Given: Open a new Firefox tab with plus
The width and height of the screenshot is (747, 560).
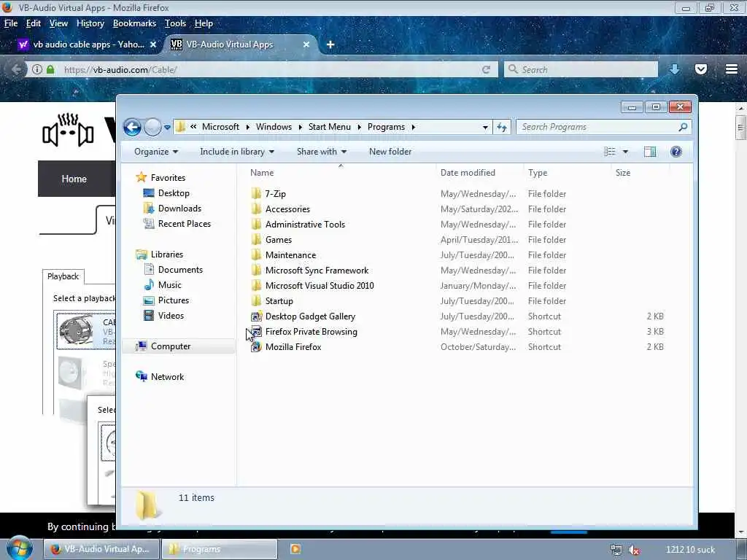Looking at the screenshot, I should point(330,44).
